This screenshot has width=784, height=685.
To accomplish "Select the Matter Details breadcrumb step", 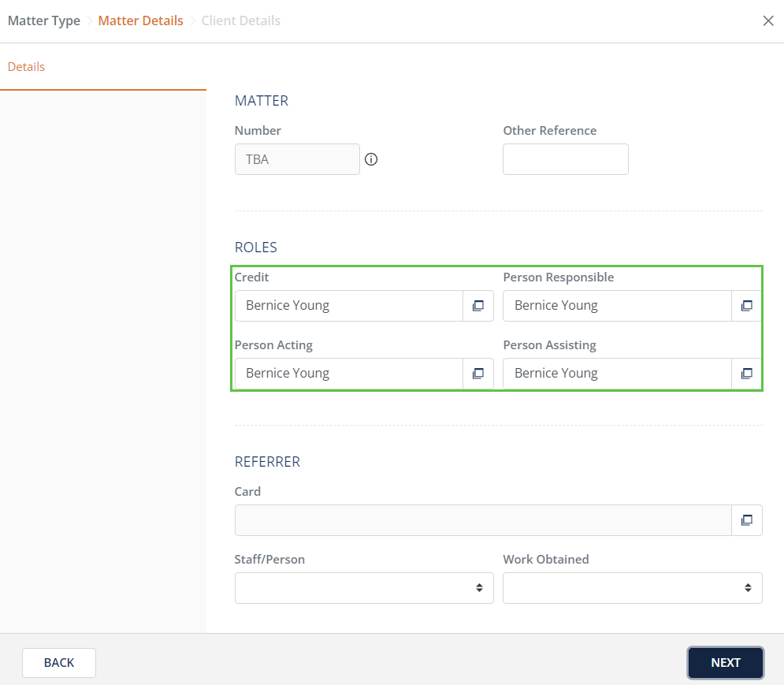I will (140, 21).
